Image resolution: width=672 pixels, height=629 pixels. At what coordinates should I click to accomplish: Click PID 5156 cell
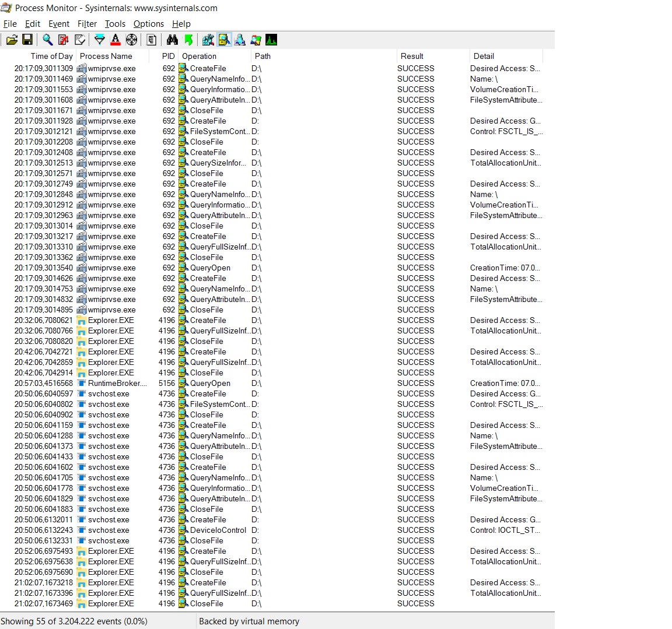[x=167, y=383]
